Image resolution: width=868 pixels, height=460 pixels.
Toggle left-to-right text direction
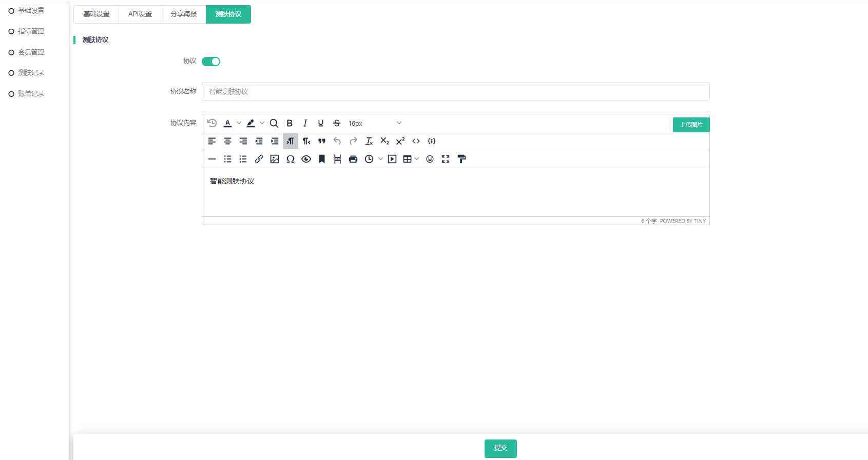coord(291,141)
